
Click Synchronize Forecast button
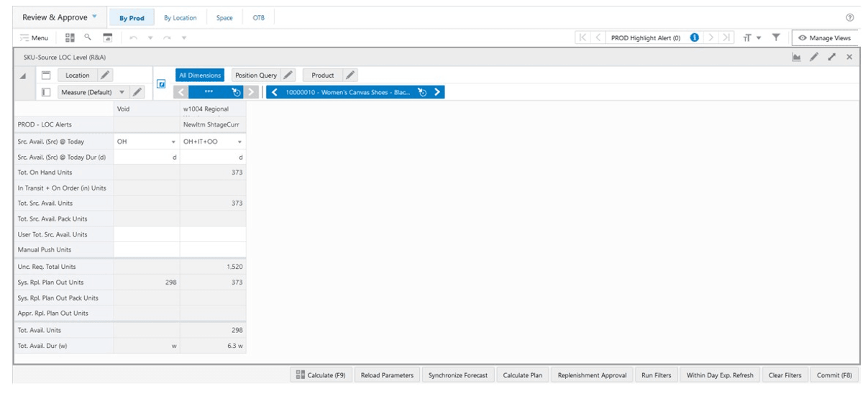tap(457, 375)
